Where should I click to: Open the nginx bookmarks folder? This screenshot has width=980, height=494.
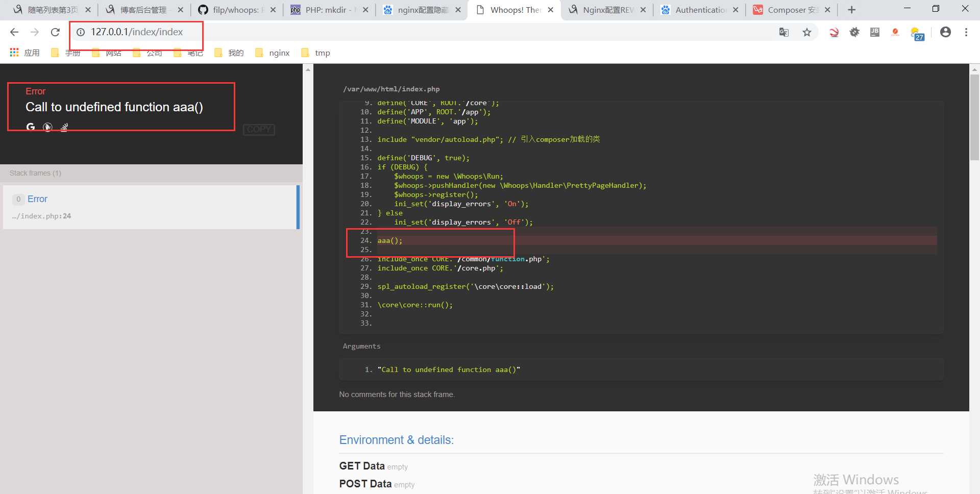pos(272,53)
